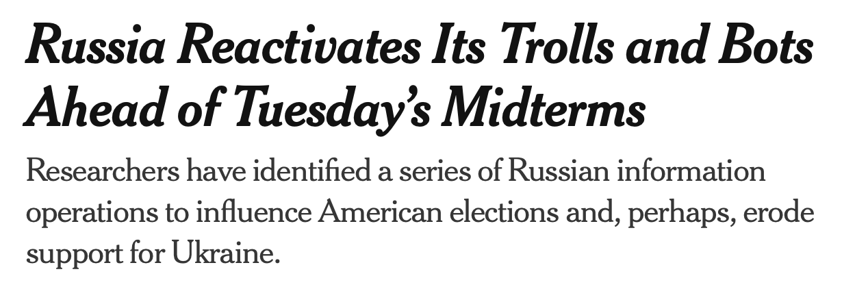The image size is (868, 300).
Task: Click the word 'Russian' in the summary
Action: pyautogui.click(x=558, y=171)
